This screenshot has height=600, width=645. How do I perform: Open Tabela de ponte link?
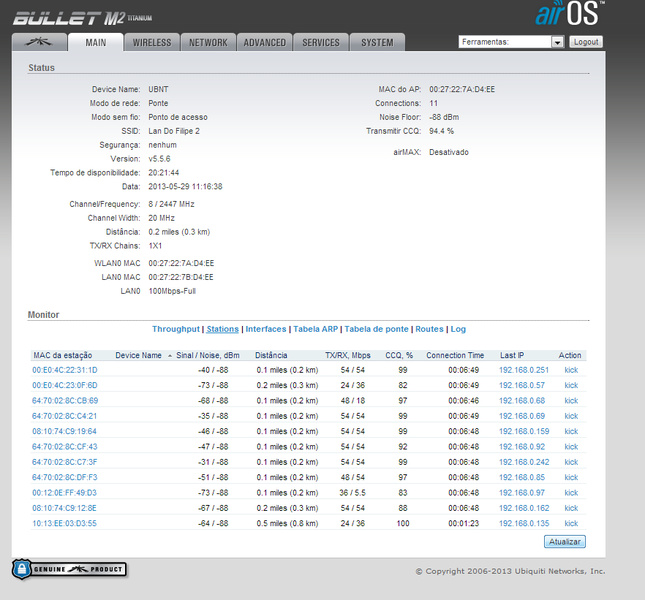376,329
